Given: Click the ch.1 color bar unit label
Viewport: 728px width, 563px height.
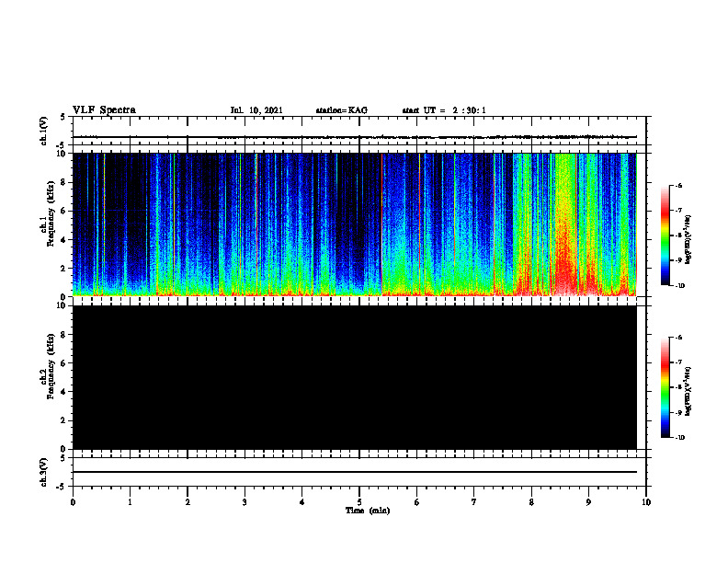Looking at the screenshot, I should coord(688,240).
